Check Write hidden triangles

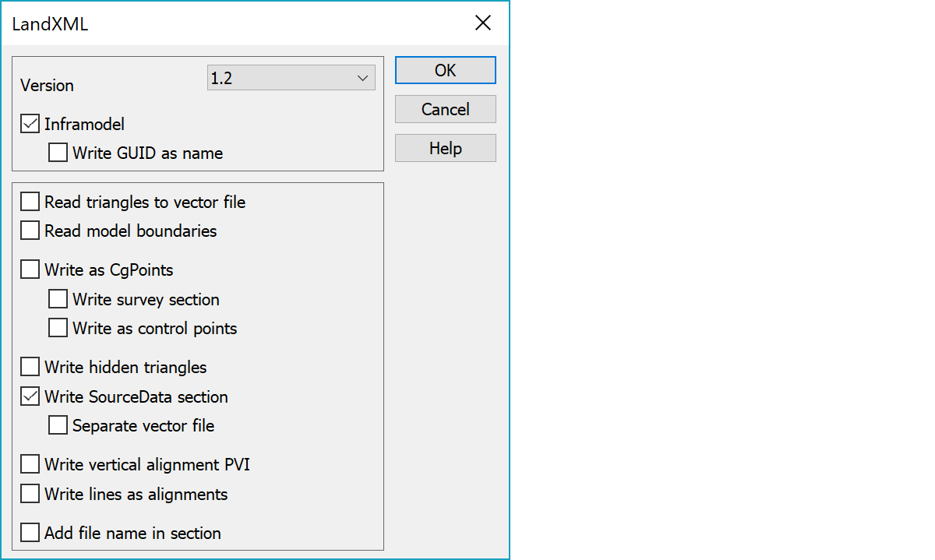pos(30,367)
